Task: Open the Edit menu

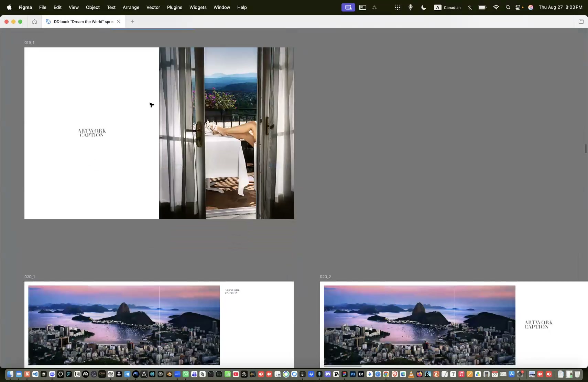Action: (57, 7)
